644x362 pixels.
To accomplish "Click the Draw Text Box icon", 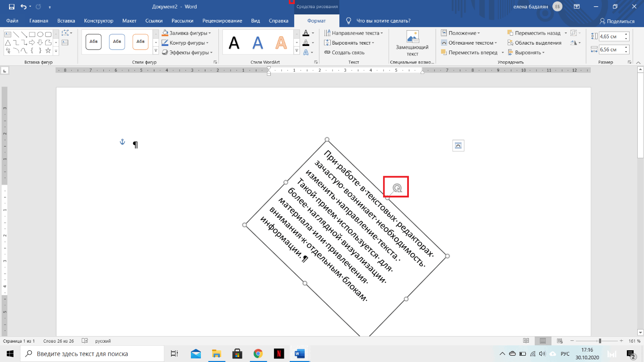I will 65,42.
